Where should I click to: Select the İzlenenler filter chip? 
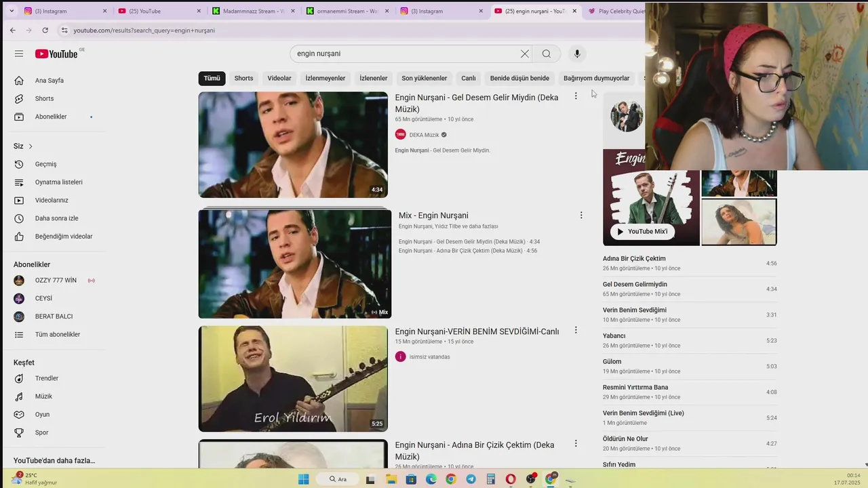(374, 79)
